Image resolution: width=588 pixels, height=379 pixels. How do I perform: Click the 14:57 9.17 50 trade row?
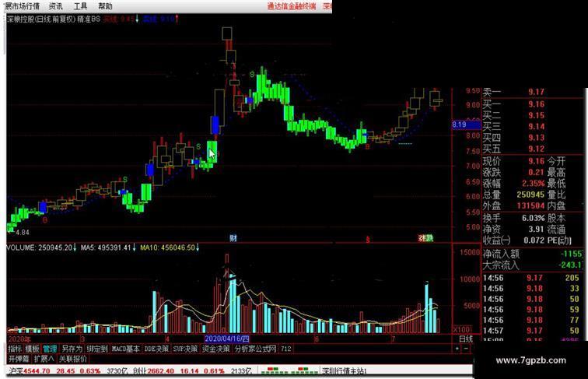click(531, 331)
